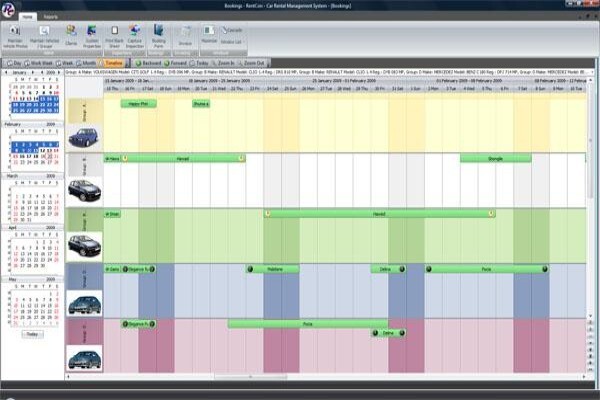Zoom Out on the timeline
Viewport: 600px width, 400px height.
pos(251,63)
